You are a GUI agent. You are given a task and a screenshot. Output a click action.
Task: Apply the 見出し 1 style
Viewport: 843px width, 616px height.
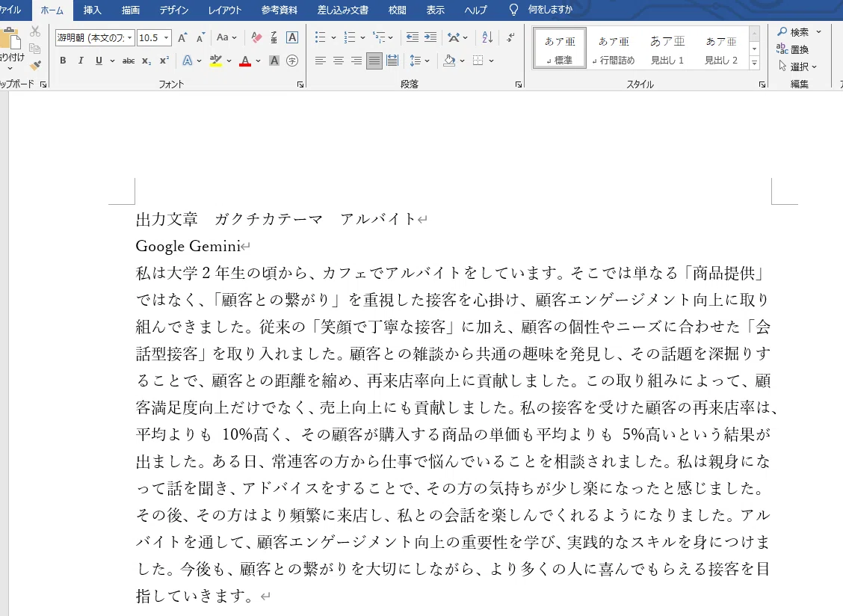pyautogui.click(x=667, y=49)
